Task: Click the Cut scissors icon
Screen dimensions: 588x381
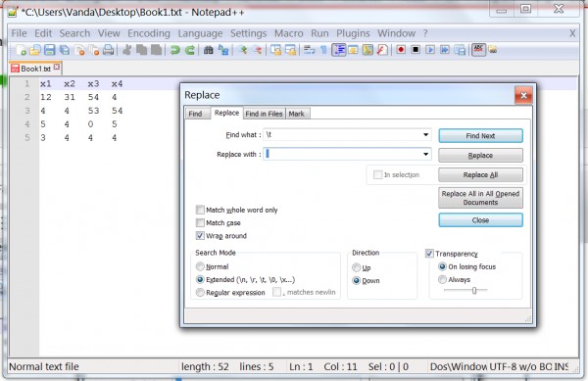Action: 127,50
